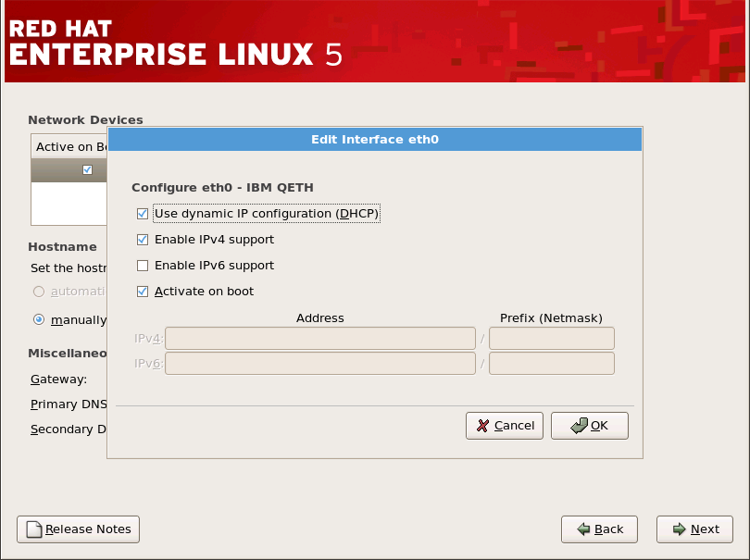
Task: Click the IPv6 address input field
Action: coord(319,363)
